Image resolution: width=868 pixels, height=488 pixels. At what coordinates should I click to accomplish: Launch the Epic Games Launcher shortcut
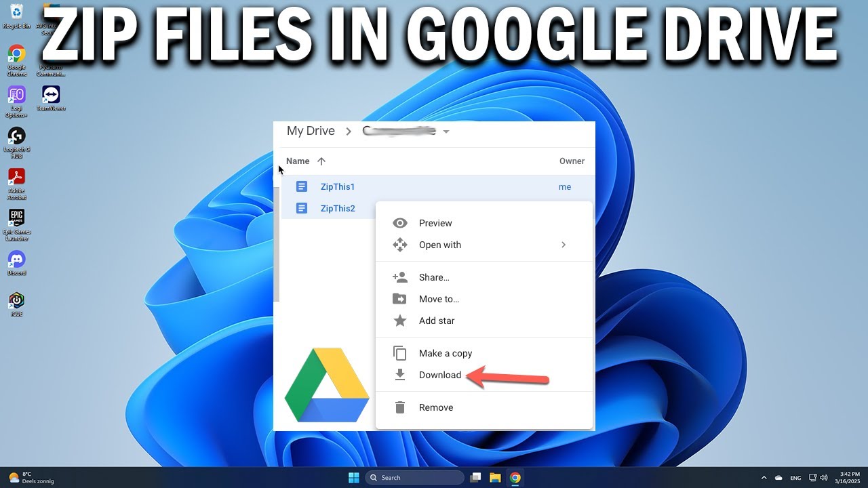16,225
